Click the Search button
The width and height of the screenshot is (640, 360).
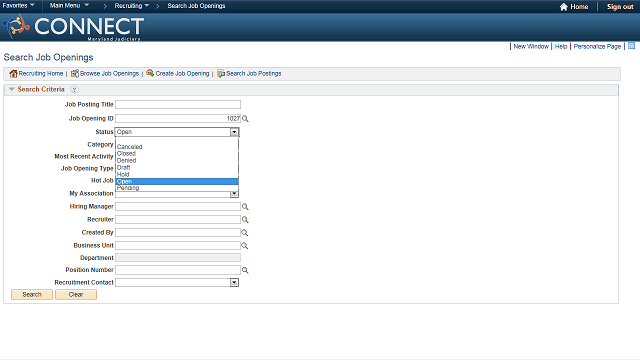click(32, 294)
